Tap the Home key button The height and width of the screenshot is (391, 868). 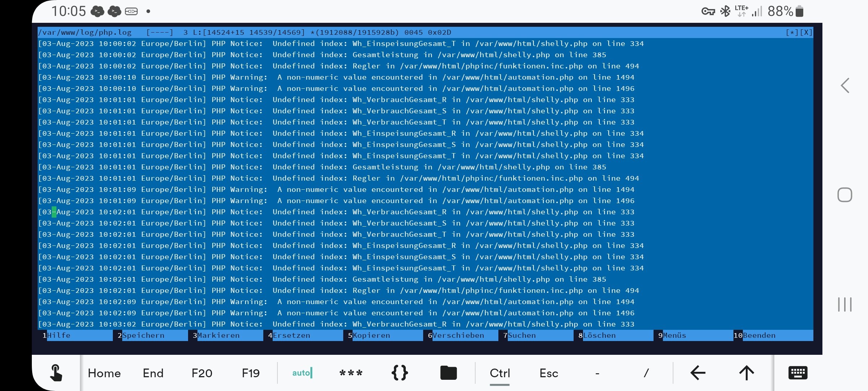coord(104,373)
